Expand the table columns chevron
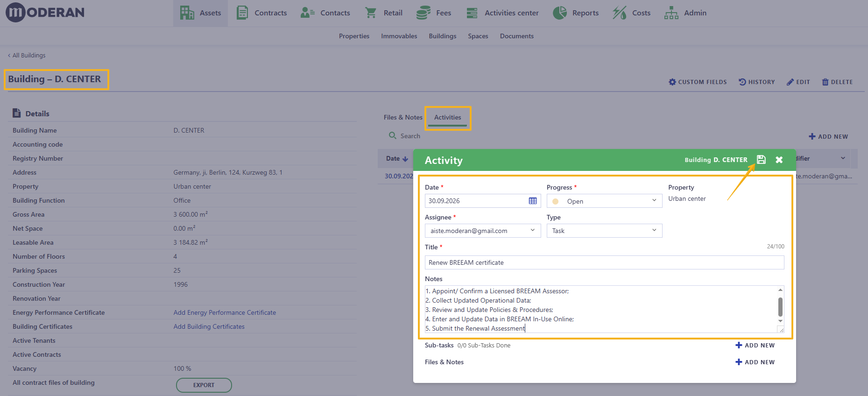This screenshot has width=868, height=396. coord(843,158)
